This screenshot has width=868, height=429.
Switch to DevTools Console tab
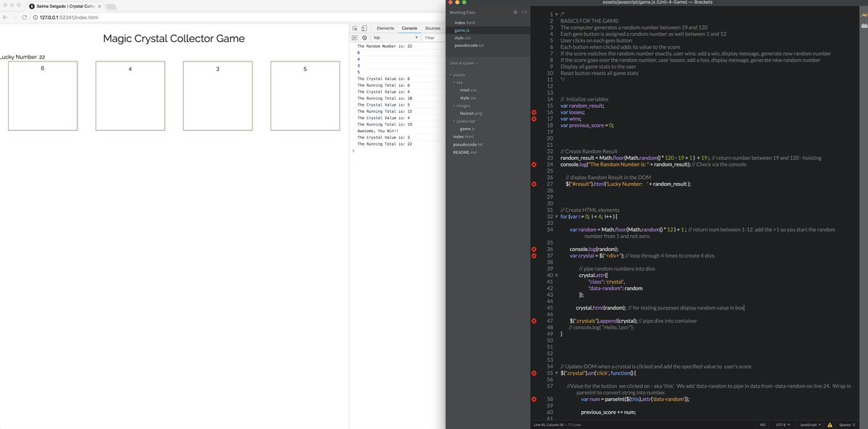coord(409,27)
